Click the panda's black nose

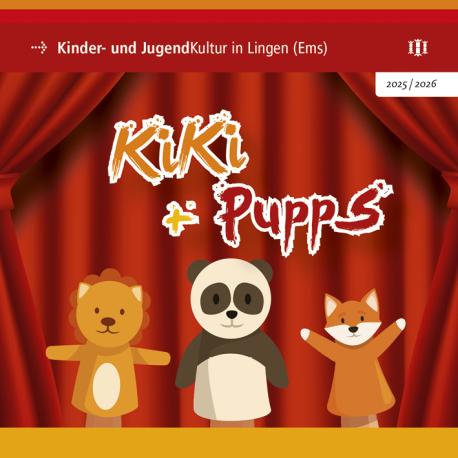click(232, 314)
